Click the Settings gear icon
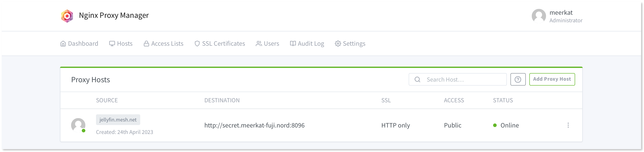The width and height of the screenshot is (644, 152). (x=338, y=43)
